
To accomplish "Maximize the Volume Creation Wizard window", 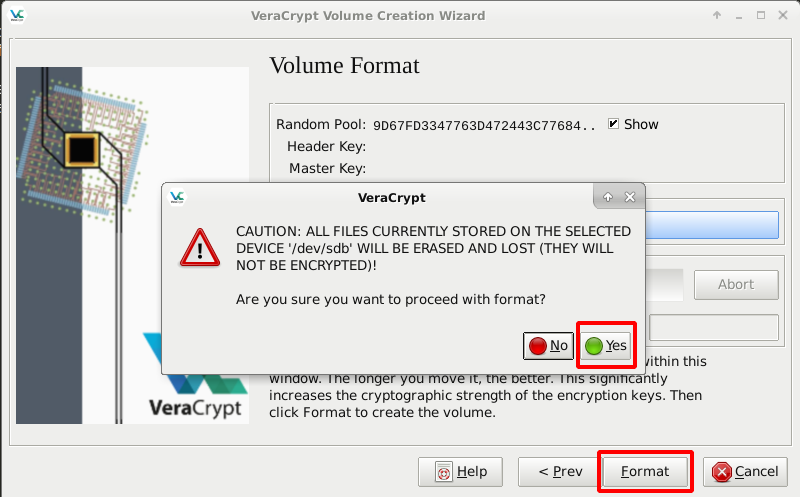I will 761,15.
